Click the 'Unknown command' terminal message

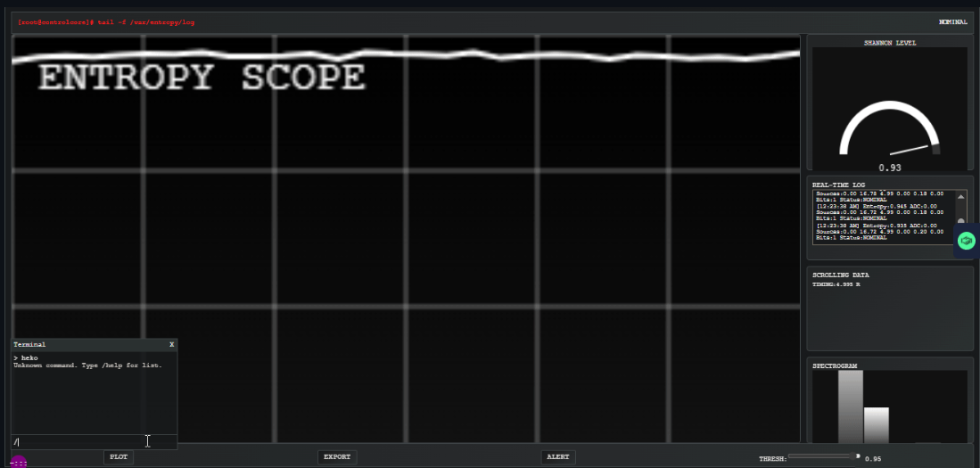(x=87, y=365)
